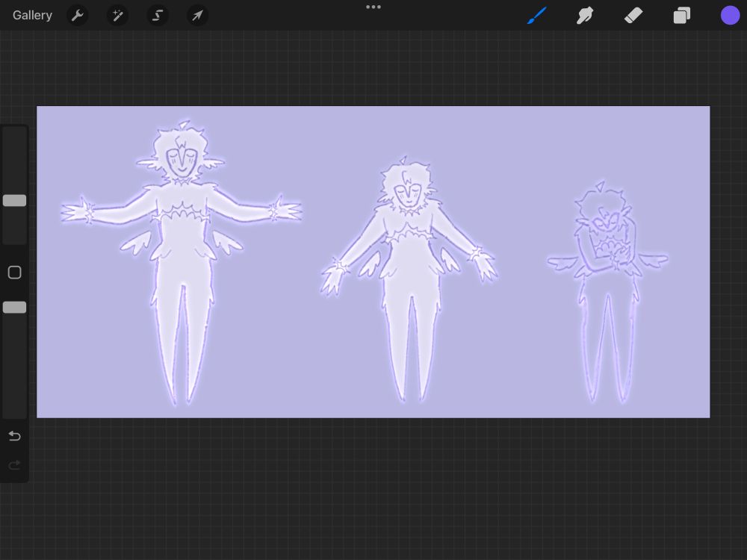Undo the last action
The height and width of the screenshot is (560, 747).
click(x=15, y=436)
